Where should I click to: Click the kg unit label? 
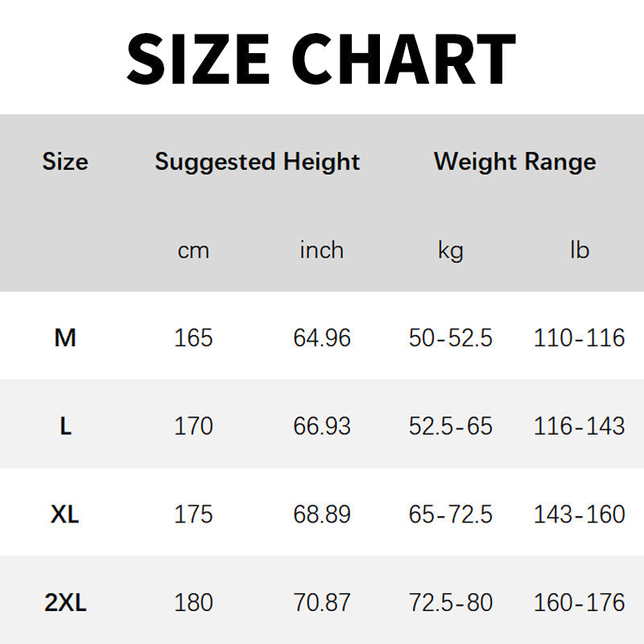[x=451, y=250]
